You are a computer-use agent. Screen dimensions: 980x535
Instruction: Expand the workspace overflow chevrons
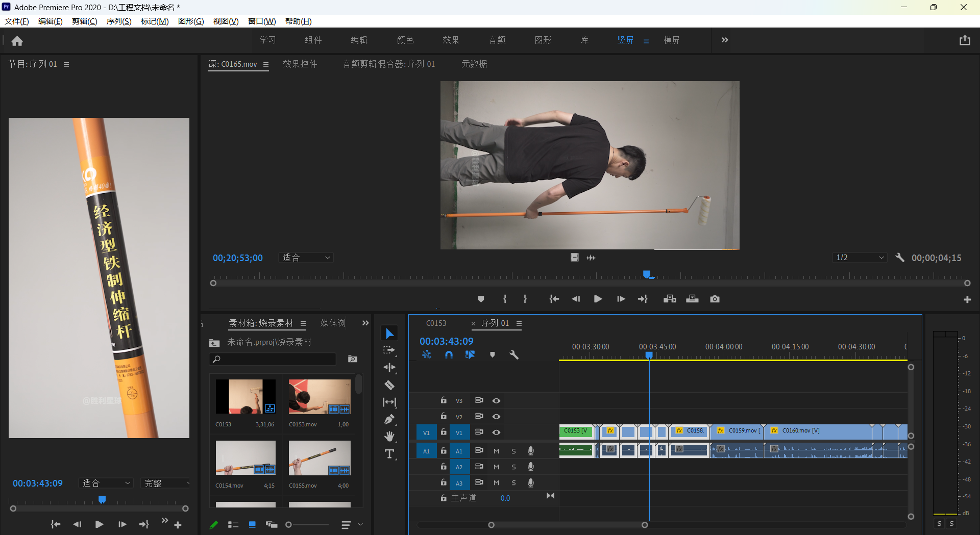coord(724,40)
